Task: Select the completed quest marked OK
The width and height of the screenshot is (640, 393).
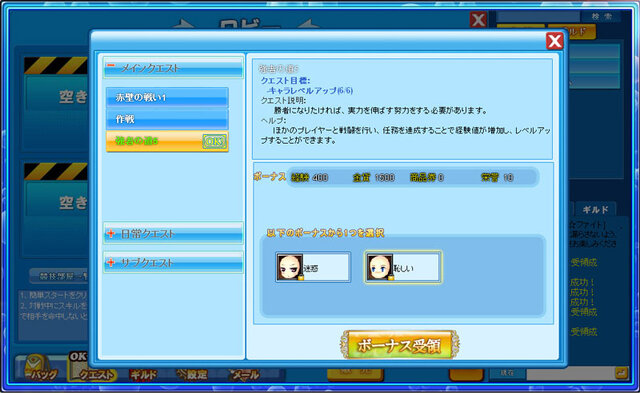Action: 167,141
